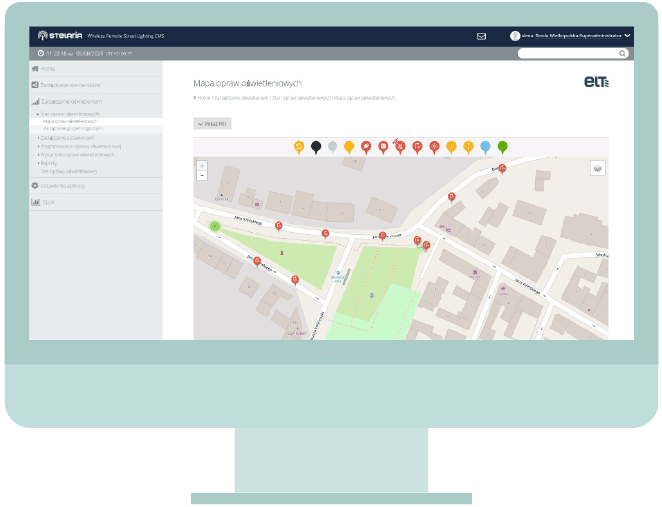Click the Home breadcrumb link

tap(203, 98)
